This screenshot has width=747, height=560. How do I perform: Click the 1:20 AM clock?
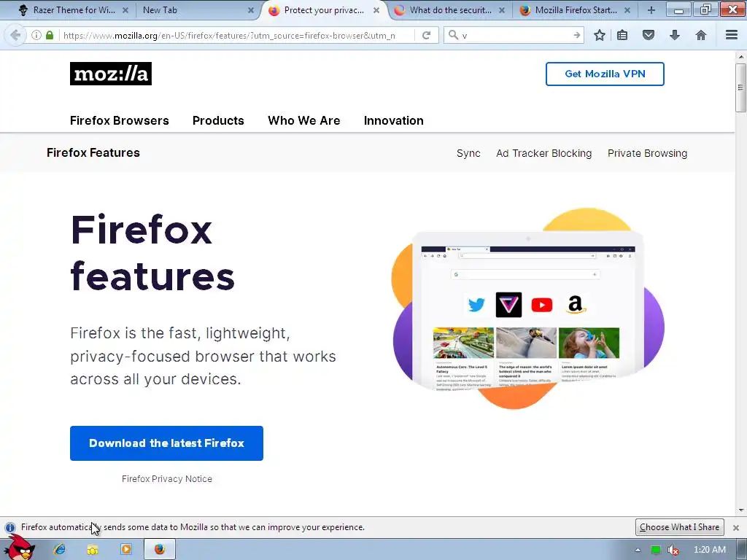pyautogui.click(x=710, y=550)
